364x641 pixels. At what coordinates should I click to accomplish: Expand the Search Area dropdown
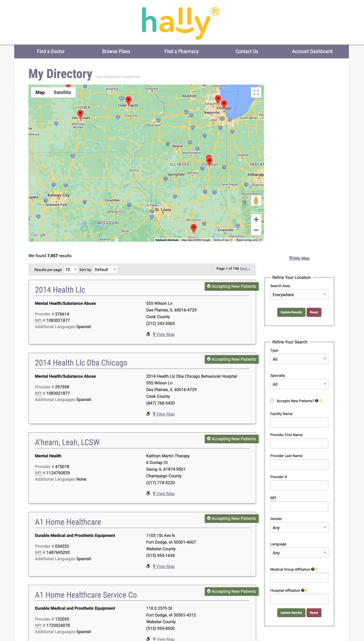point(299,294)
